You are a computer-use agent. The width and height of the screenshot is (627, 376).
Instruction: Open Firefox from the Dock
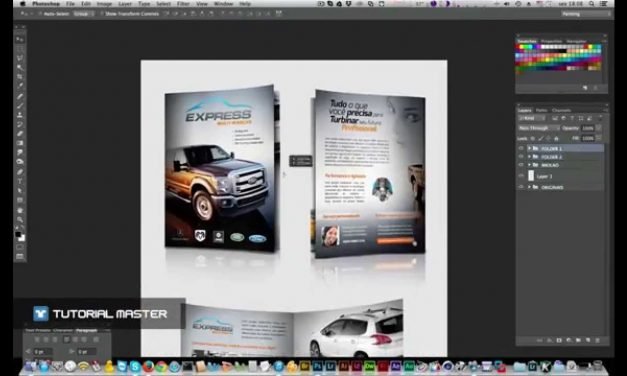148,366
